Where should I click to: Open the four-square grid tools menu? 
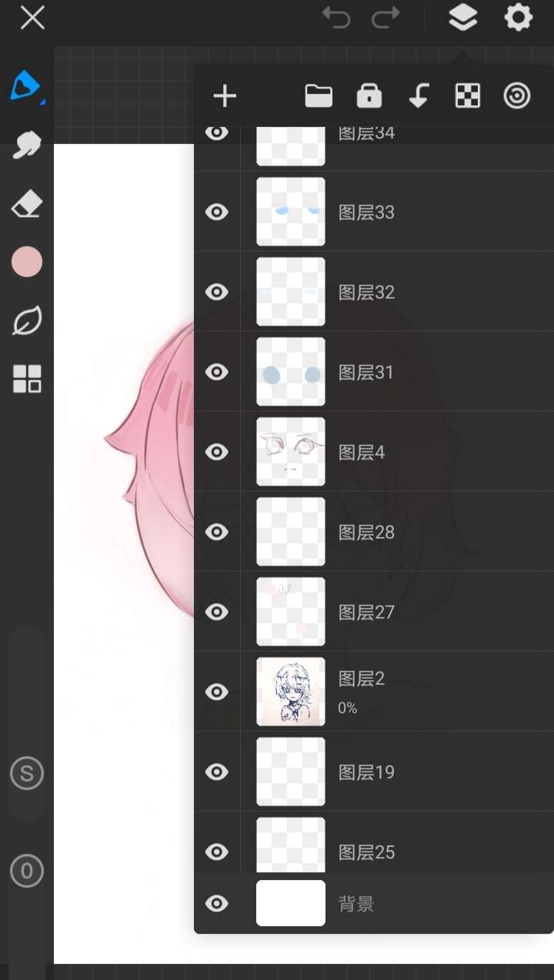(27, 379)
